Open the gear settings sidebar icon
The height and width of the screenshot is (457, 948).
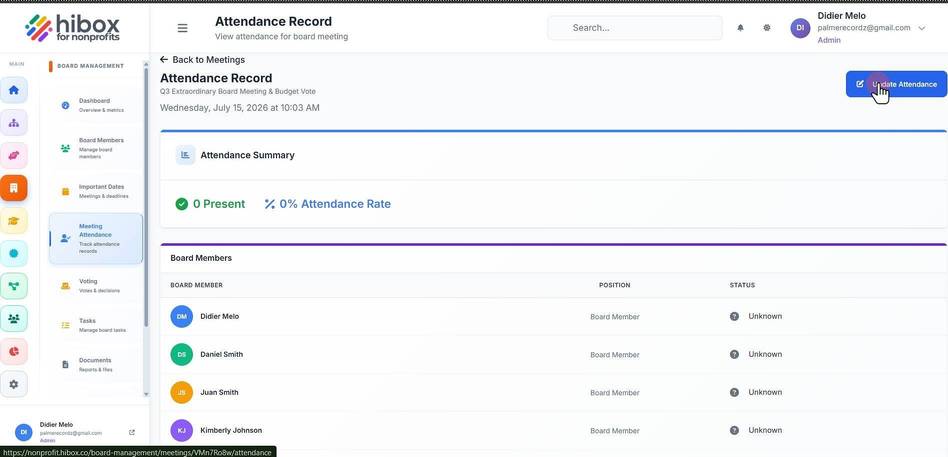tap(14, 384)
